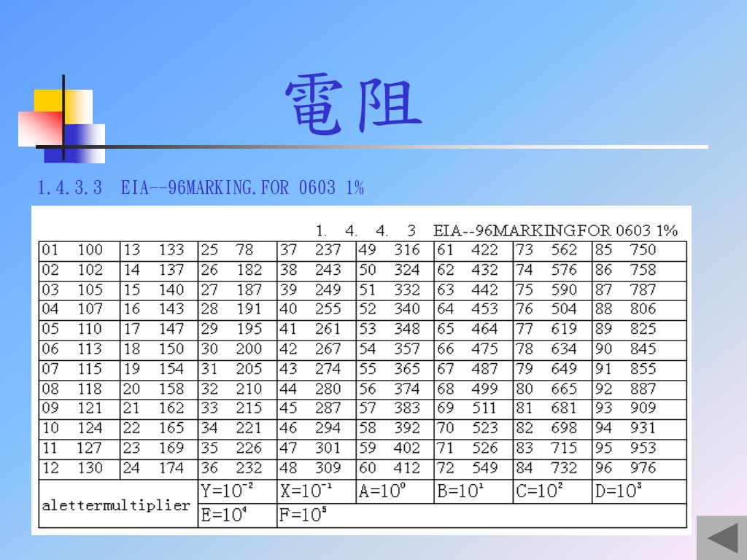747x560 pixels.
Task: Click the table cell '68 499'
Action: [474, 390]
